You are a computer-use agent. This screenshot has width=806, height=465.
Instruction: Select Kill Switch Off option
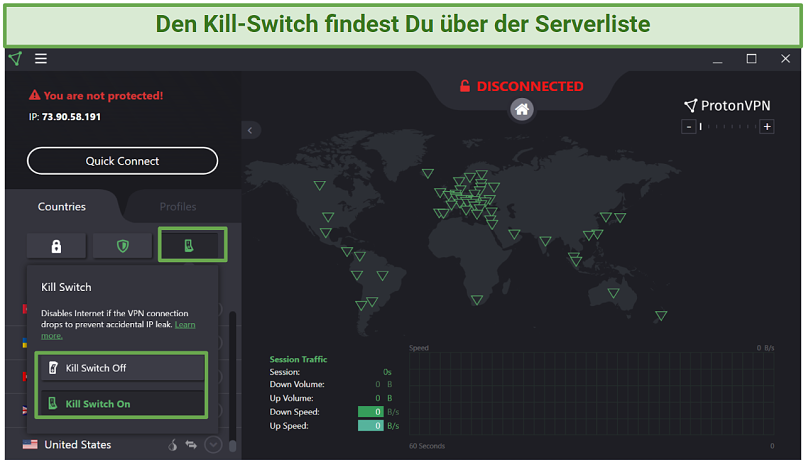click(122, 368)
